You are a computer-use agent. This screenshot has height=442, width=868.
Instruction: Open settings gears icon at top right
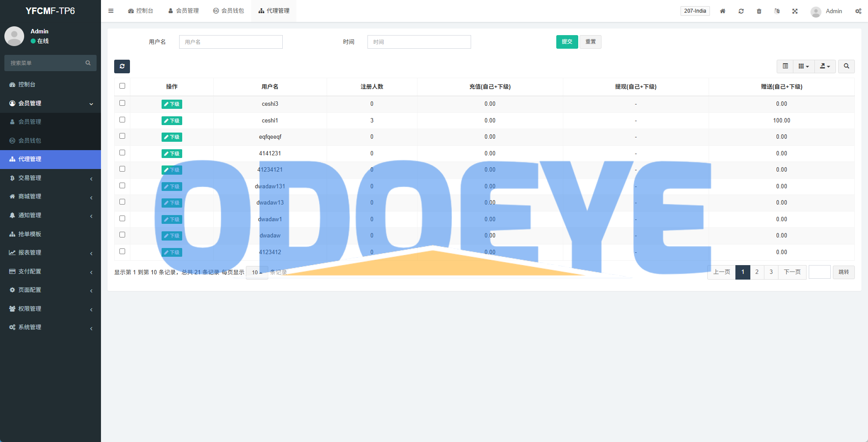pos(858,11)
